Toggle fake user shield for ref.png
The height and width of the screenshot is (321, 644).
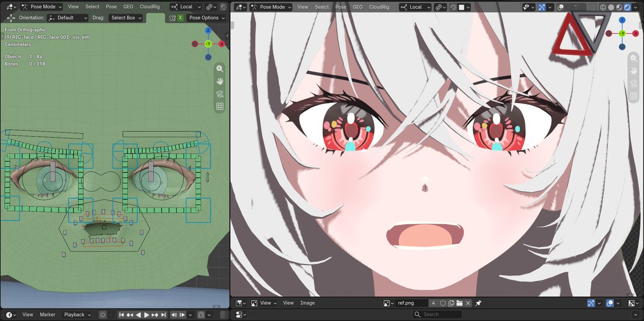point(443,303)
